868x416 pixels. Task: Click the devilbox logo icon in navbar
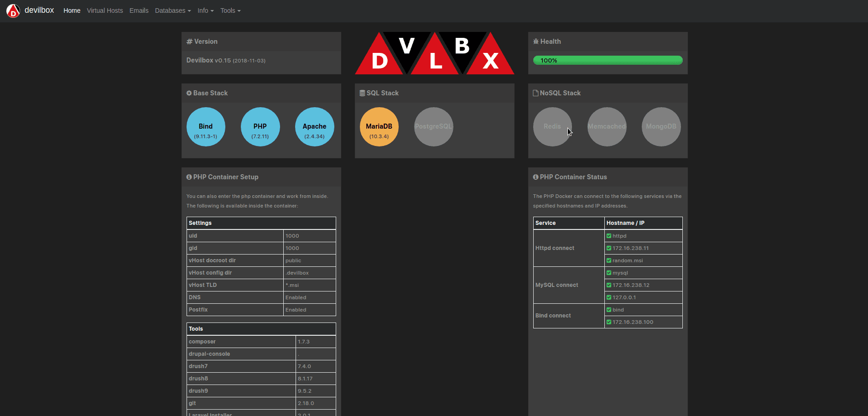click(13, 10)
